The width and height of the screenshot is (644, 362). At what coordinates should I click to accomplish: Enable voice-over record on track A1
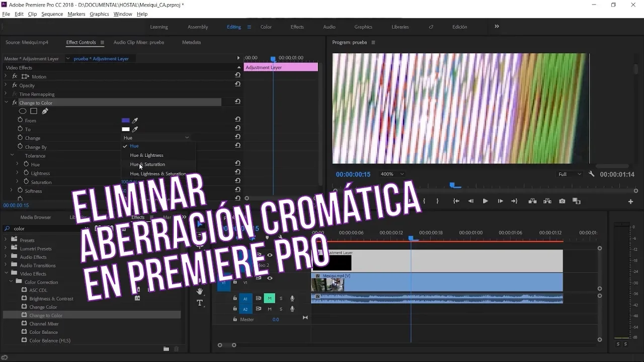tap(292, 299)
